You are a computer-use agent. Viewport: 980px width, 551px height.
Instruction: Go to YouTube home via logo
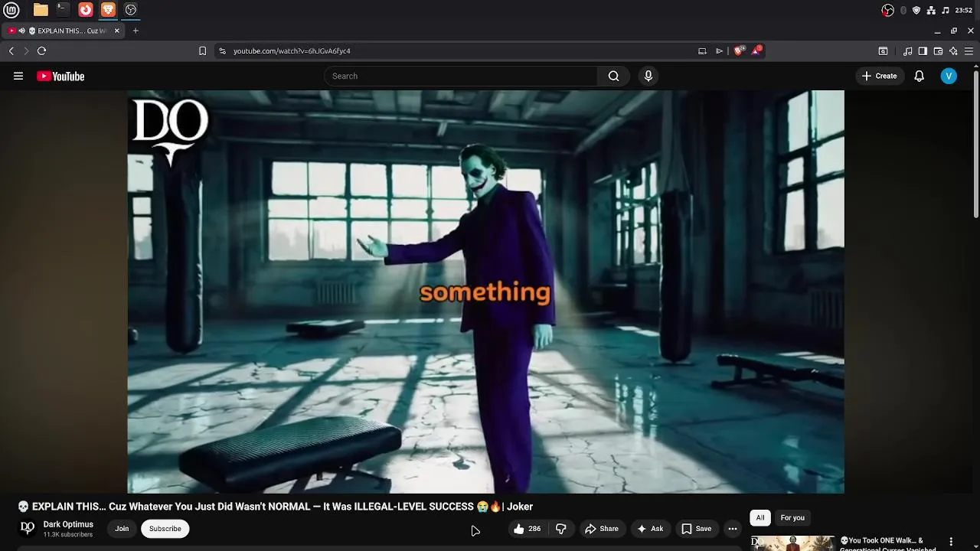(x=60, y=76)
